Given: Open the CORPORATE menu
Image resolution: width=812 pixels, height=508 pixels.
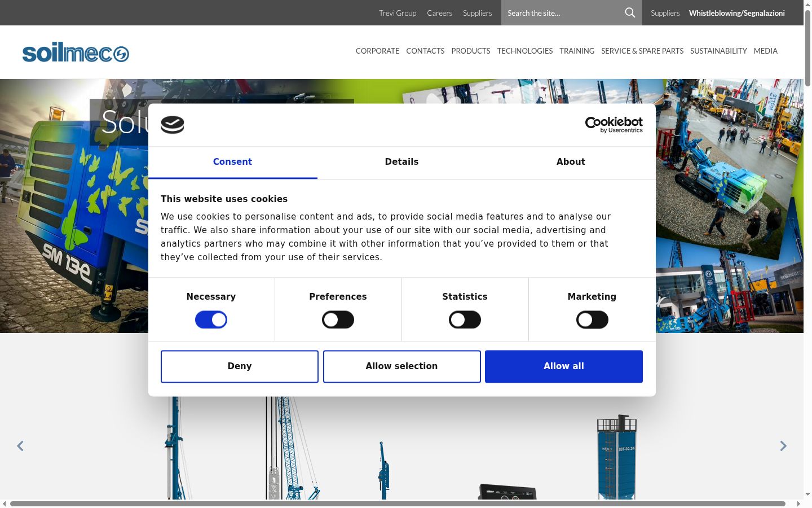Looking at the screenshot, I should pyautogui.click(x=377, y=51).
